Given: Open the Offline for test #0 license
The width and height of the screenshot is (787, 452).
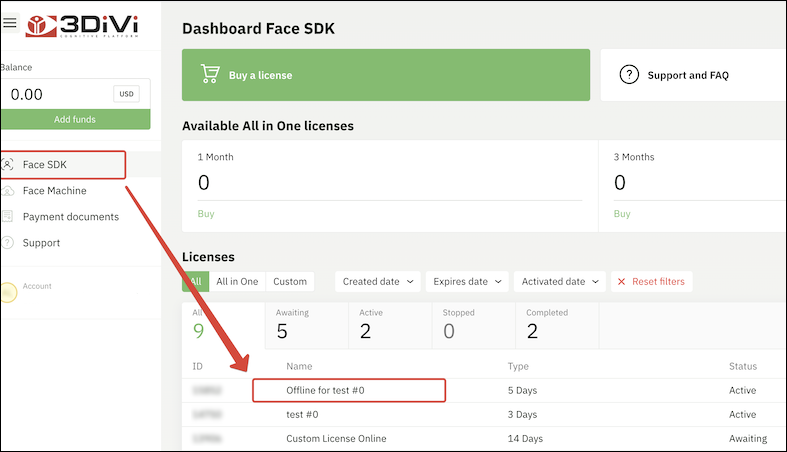Looking at the screenshot, I should coord(325,390).
